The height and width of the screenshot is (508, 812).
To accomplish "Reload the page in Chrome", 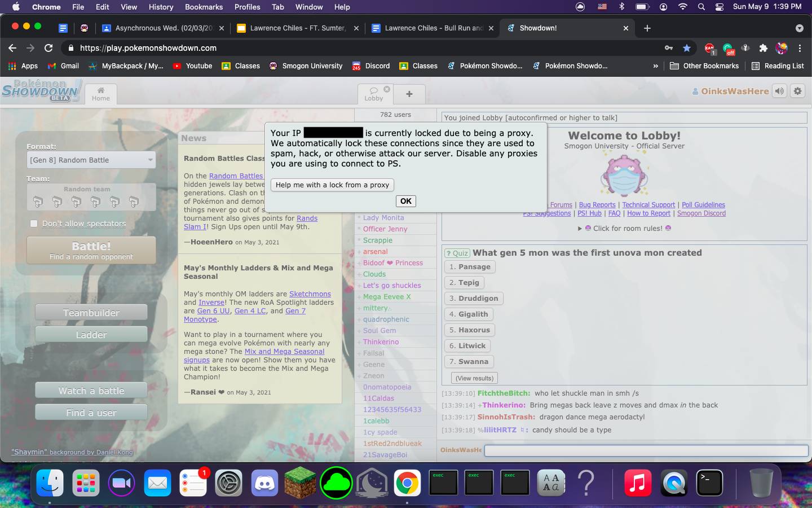I will 48,48.
